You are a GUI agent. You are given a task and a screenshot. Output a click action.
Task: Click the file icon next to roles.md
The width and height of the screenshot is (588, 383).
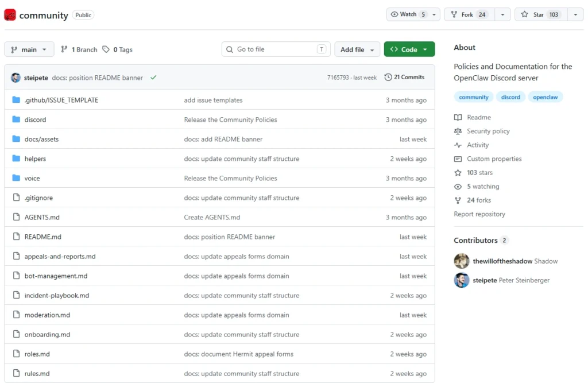(x=16, y=353)
